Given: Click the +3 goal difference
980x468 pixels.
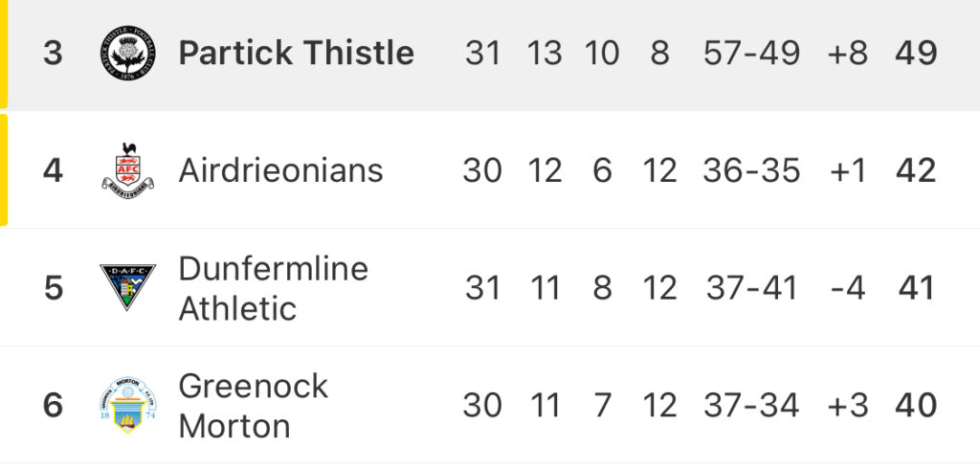Looking at the screenshot, I should tap(848, 405).
